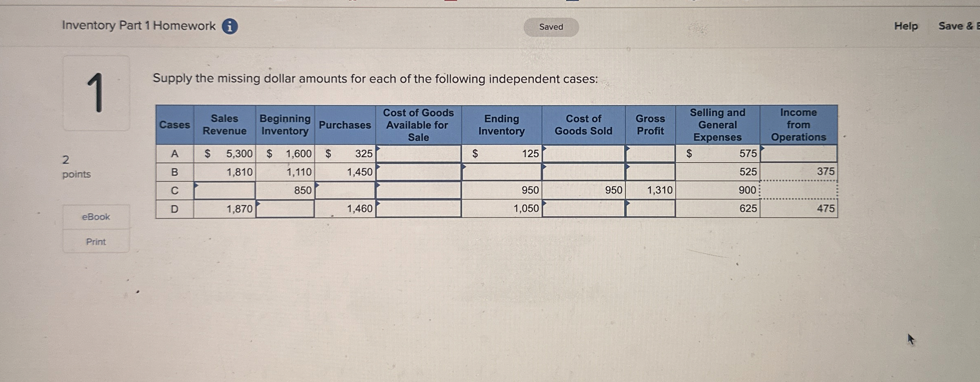Fill Purchases amount for Case C
This screenshot has height=382, width=980.
tap(346, 190)
